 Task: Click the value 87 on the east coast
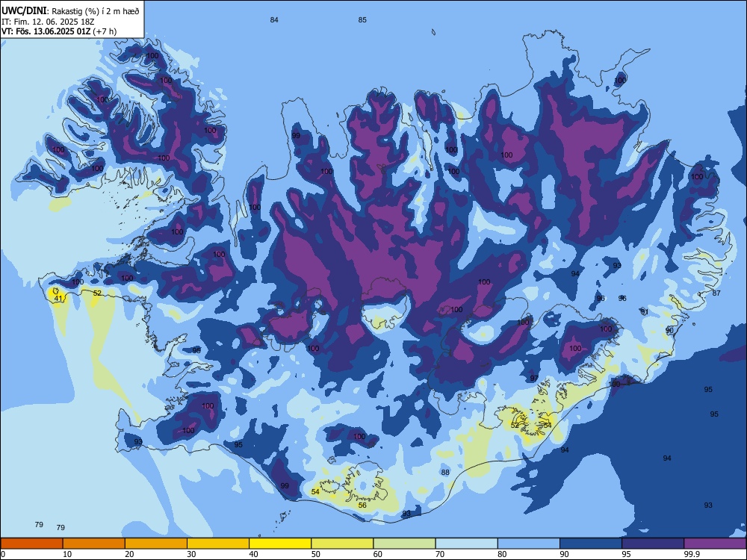pos(716,293)
